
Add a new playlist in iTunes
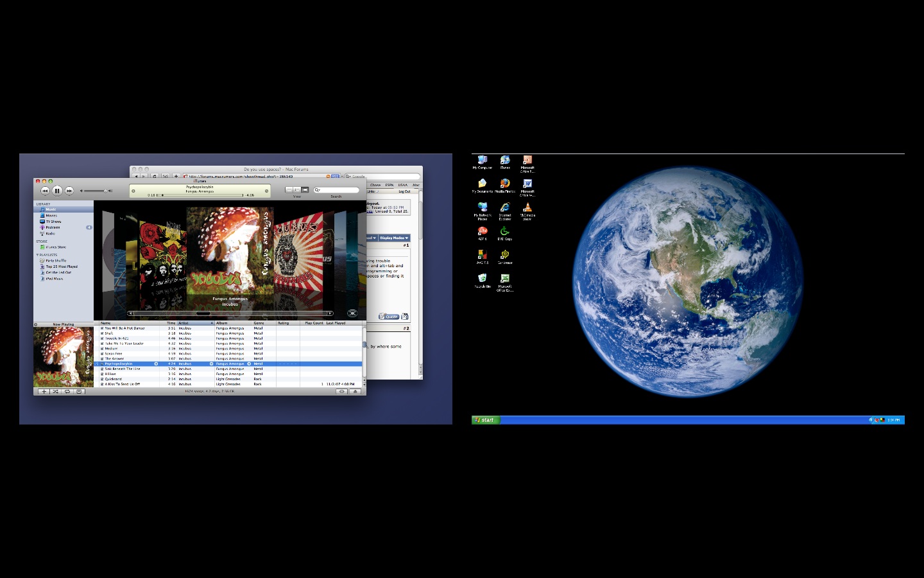[44, 391]
